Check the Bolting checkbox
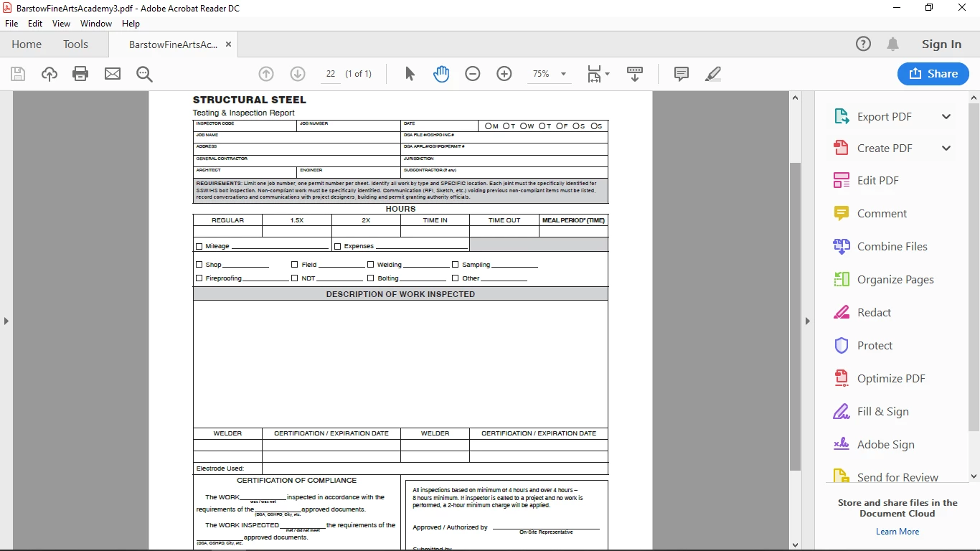 point(371,278)
